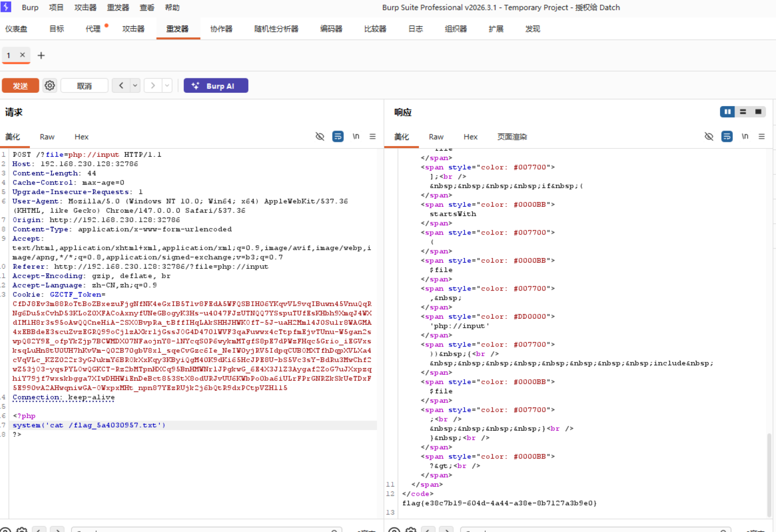This screenshot has width=776, height=532.
Task: Click the flag{e38c7b19-...} line in the response
Action: [499, 503]
